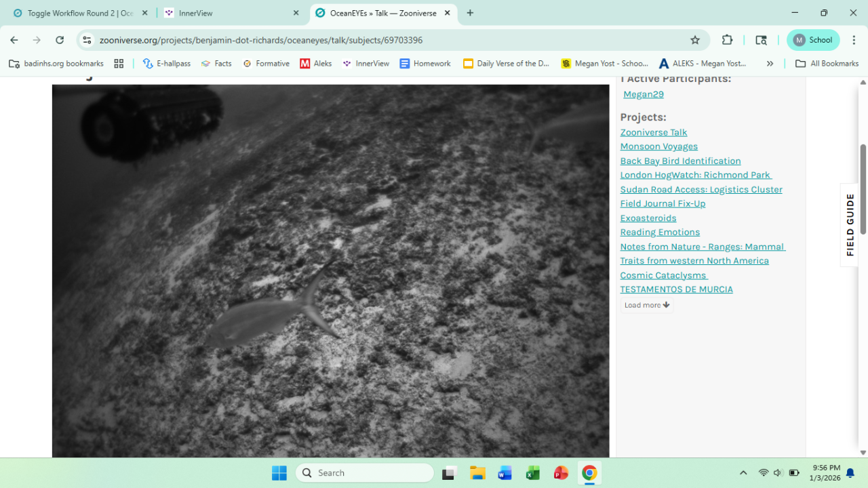Expand the hidden bookmarks chevron
Image resolution: width=868 pixels, height=488 pixels.
pyautogui.click(x=770, y=63)
